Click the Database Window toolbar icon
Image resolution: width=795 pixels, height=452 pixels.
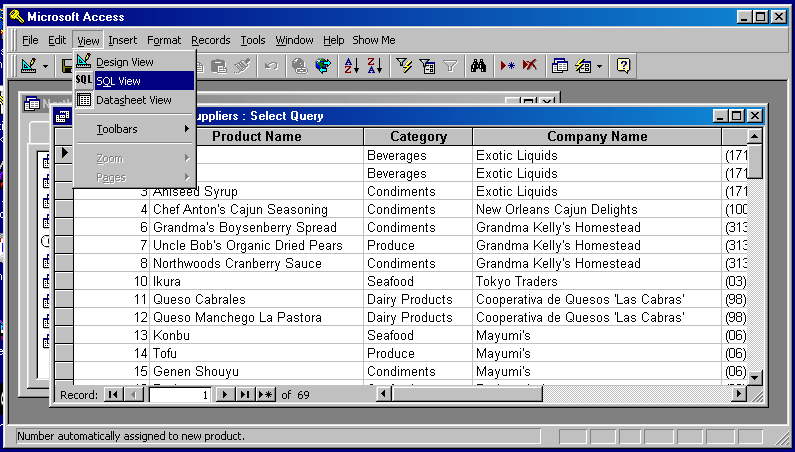tap(559, 66)
